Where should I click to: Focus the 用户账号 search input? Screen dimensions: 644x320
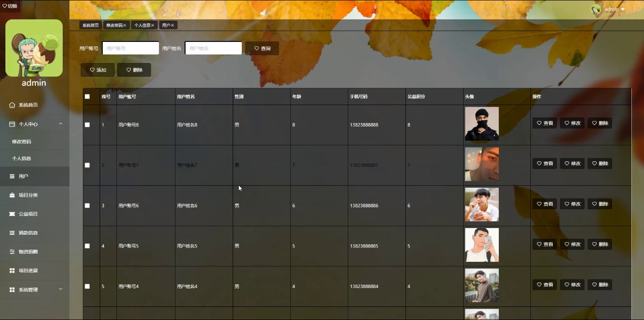tap(131, 48)
